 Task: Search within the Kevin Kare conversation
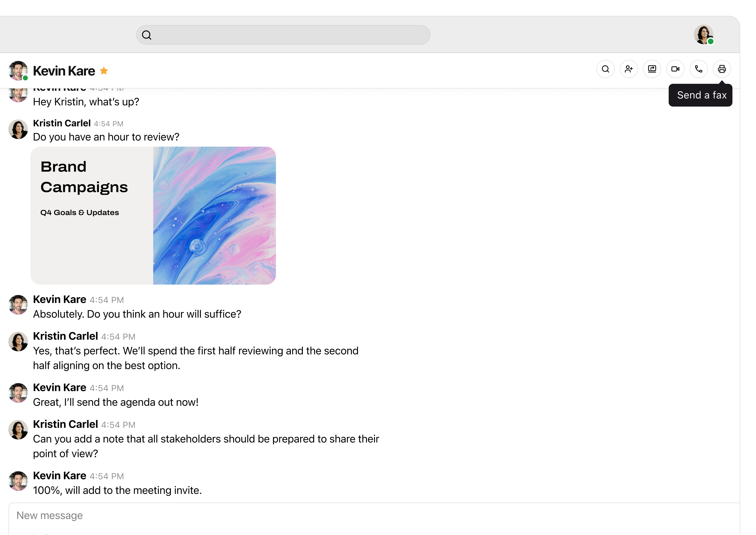coord(605,69)
